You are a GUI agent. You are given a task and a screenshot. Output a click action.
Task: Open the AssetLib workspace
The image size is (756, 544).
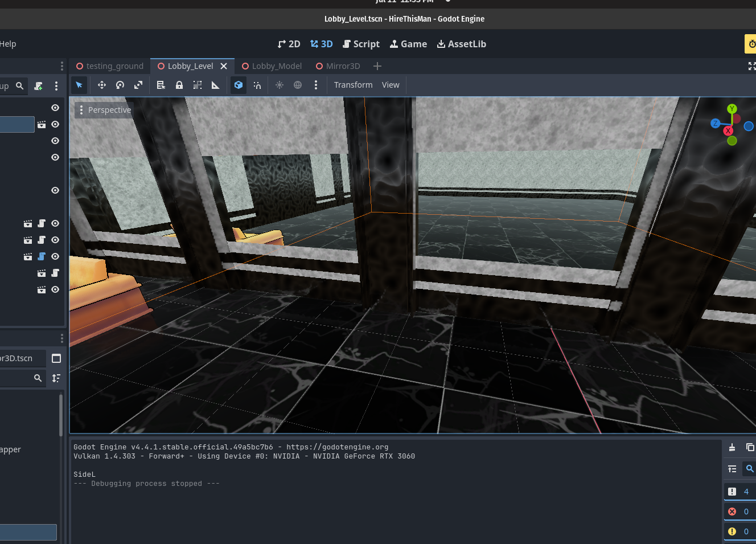[x=461, y=44]
